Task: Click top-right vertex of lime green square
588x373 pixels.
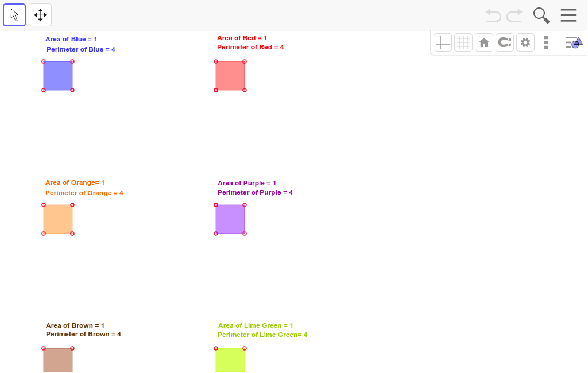Action: coord(245,349)
